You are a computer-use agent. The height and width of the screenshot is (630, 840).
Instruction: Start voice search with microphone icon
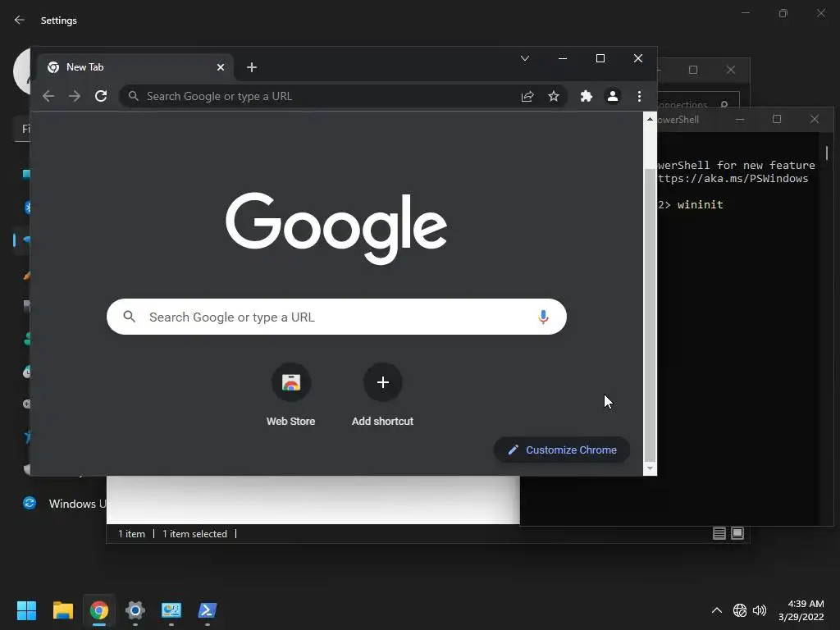(x=543, y=317)
